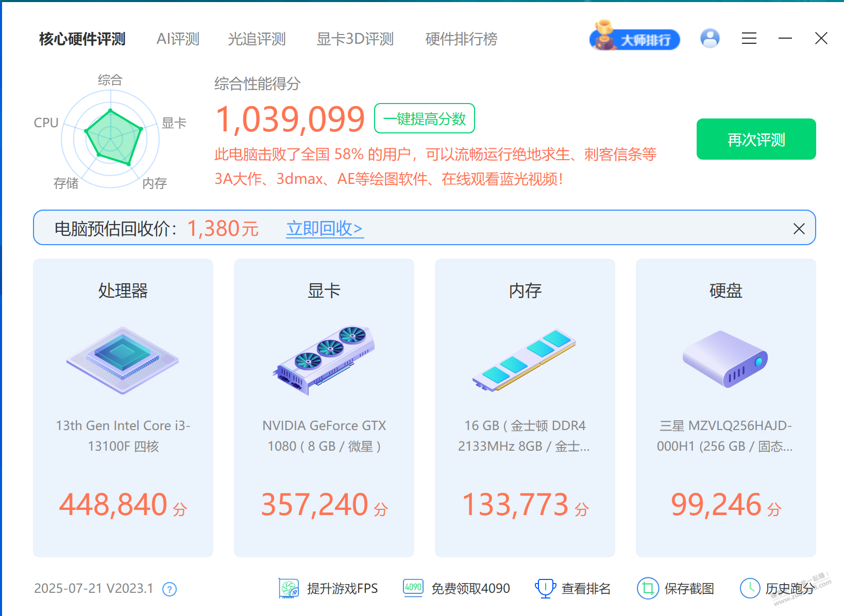Click the 4090 giveaway icon

coord(413,587)
